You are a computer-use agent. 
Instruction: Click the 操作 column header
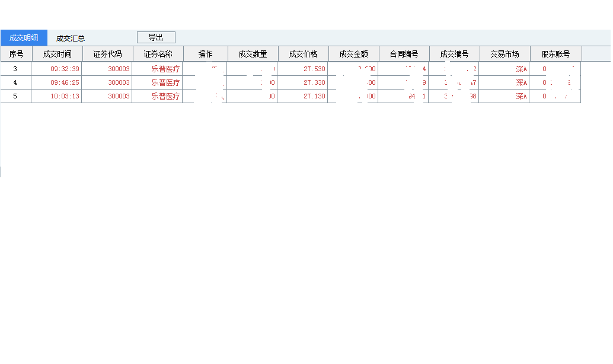click(x=206, y=54)
